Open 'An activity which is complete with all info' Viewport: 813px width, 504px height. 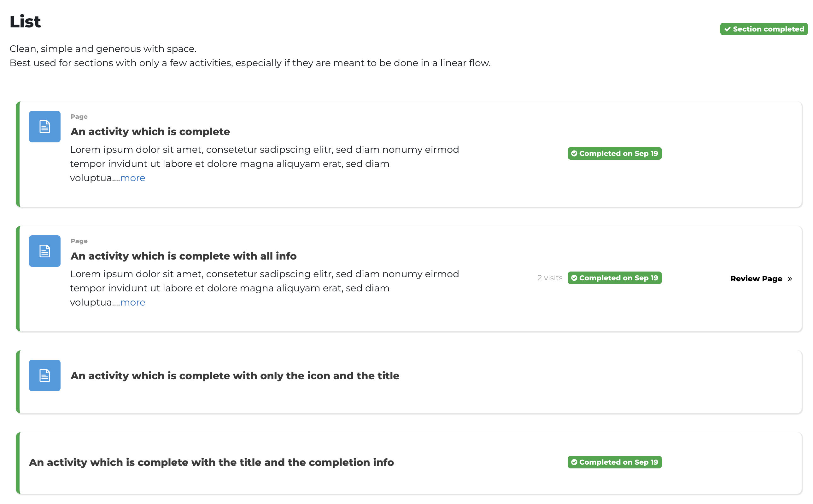point(184,256)
